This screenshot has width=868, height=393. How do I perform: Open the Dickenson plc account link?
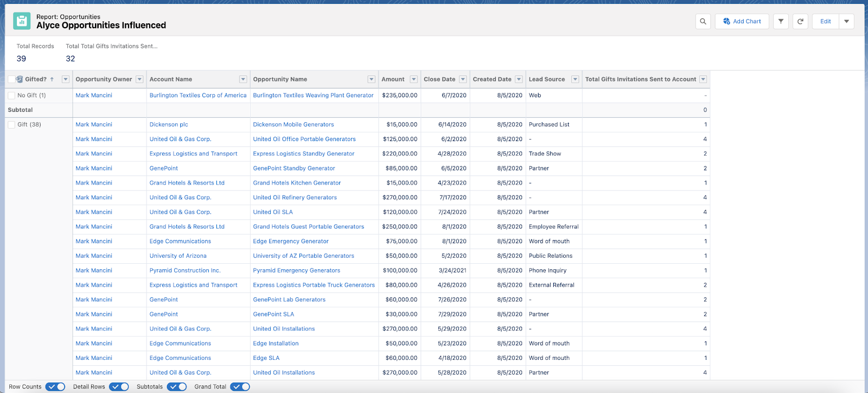[169, 125]
